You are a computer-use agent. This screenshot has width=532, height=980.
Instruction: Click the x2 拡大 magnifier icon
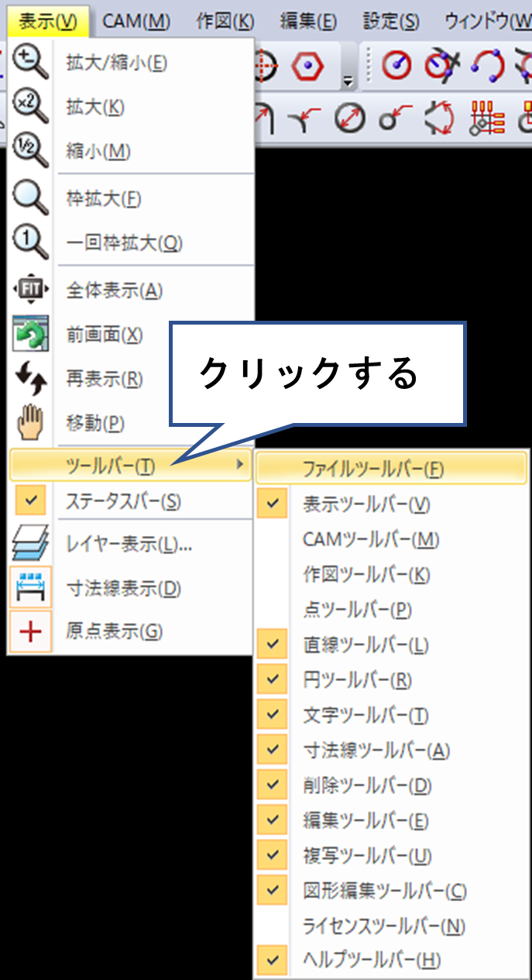[x=31, y=105]
